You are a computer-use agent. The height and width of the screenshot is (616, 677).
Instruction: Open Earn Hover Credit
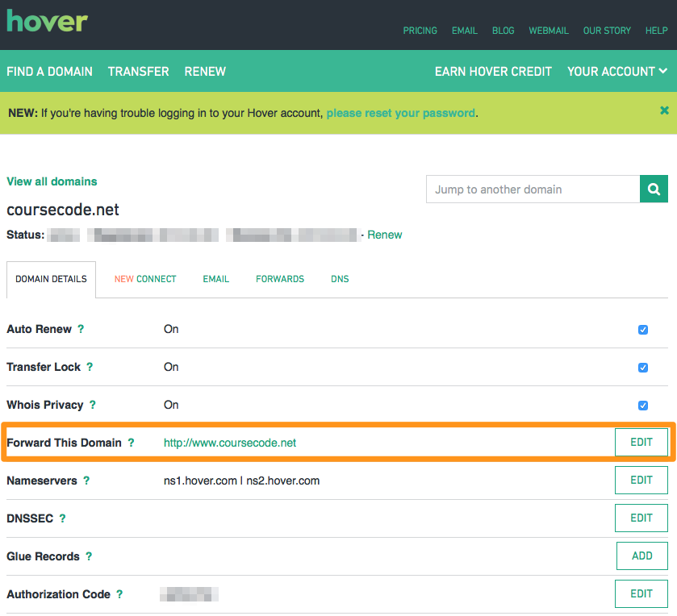coord(493,71)
